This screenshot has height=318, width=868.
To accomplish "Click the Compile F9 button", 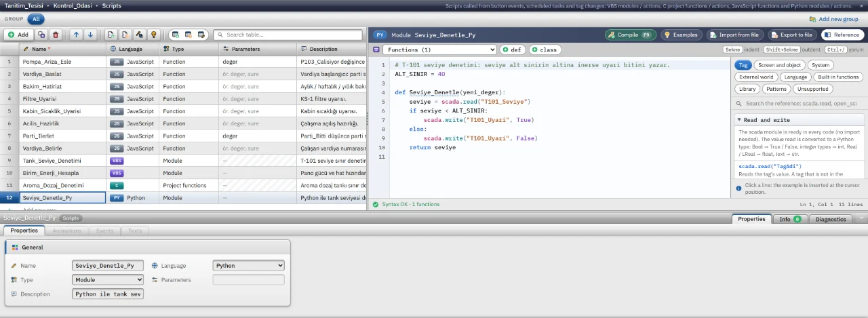I will pyautogui.click(x=631, y=35).
